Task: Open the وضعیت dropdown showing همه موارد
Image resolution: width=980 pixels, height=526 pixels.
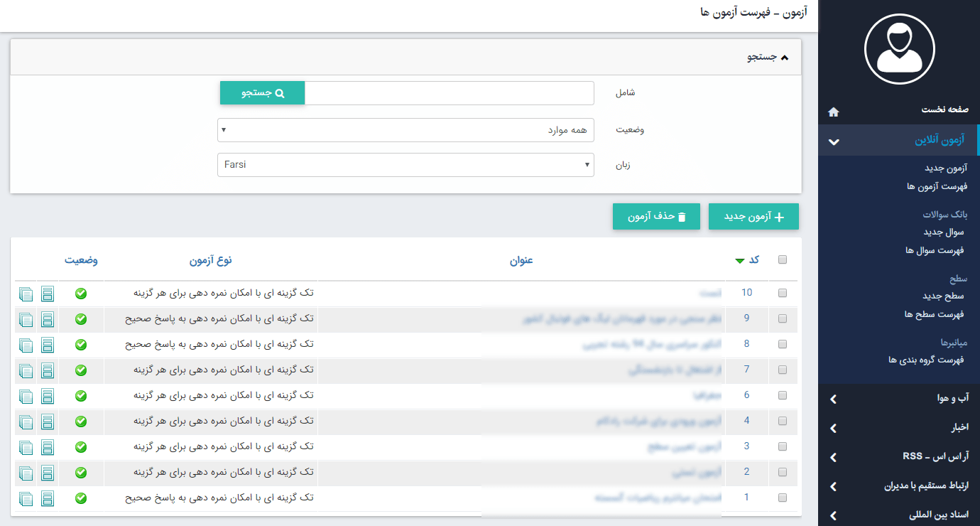Action: [405, 129]
